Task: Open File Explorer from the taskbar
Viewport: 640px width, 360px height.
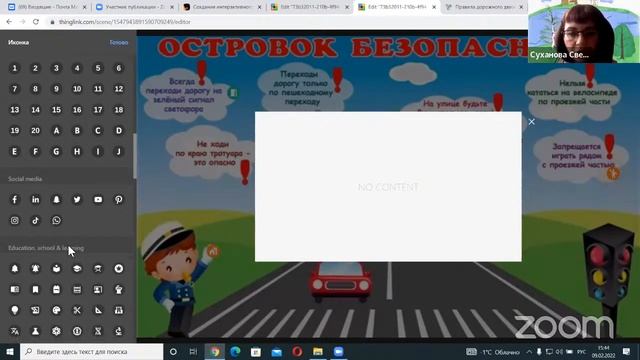Action: [318, 351]
